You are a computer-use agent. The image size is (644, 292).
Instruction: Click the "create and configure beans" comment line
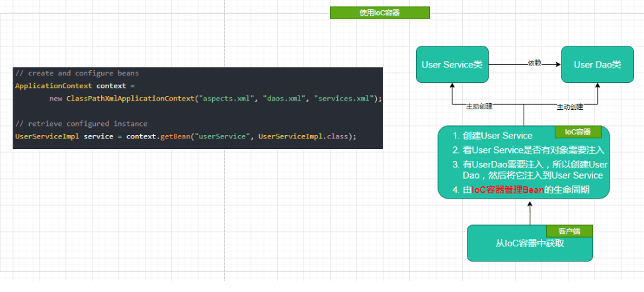click(x=77, y=73)
